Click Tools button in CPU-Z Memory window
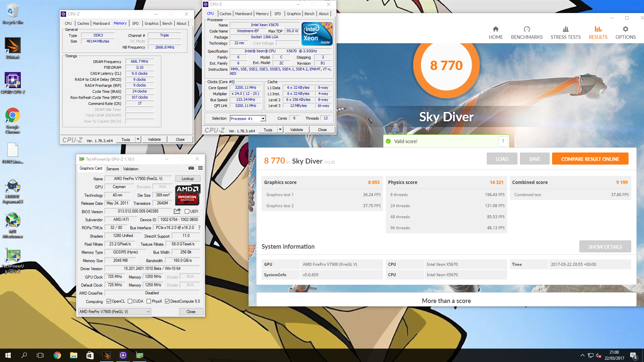The width and height of the screenshot is (644, 362). (x=126, y=139)
